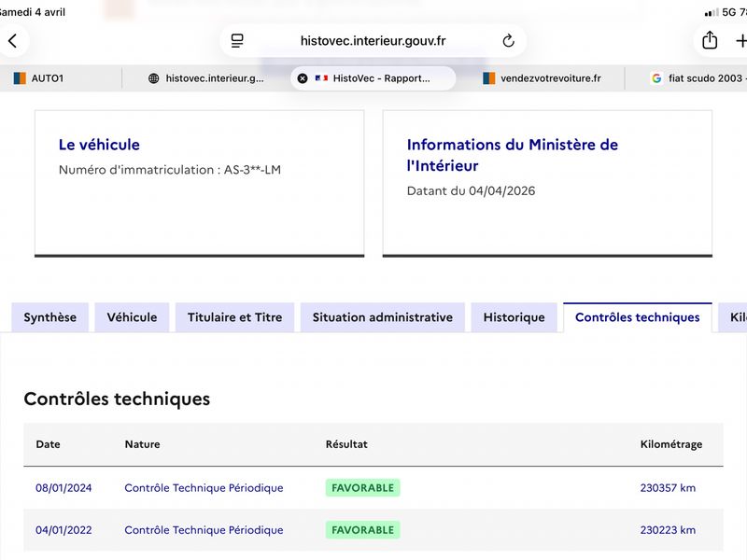Image resolution: width=747 pixels, height=560 pixels.
Task: Show the Historique tab
Action: coord(514,317)
